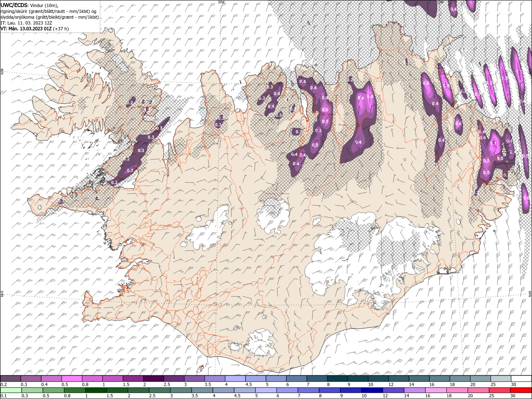Select the white upper swatch starting at 30

[x=521, y=379]
